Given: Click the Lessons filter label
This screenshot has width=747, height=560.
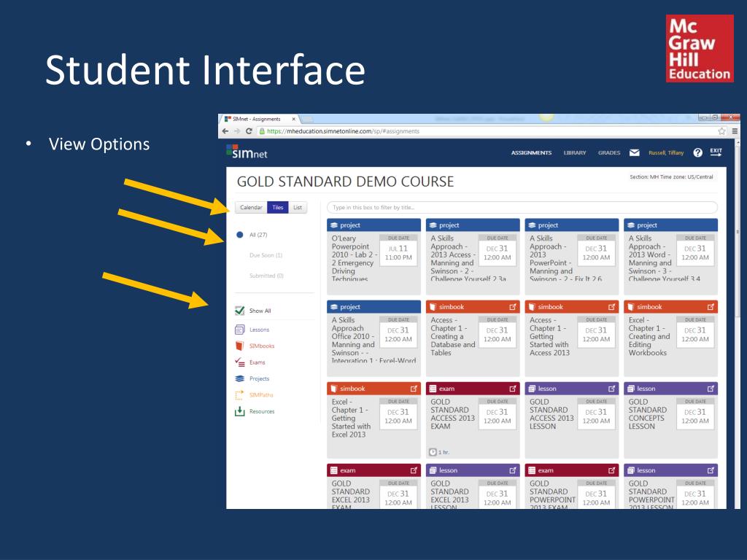Looking at the screenshot, I should point(259,330).
